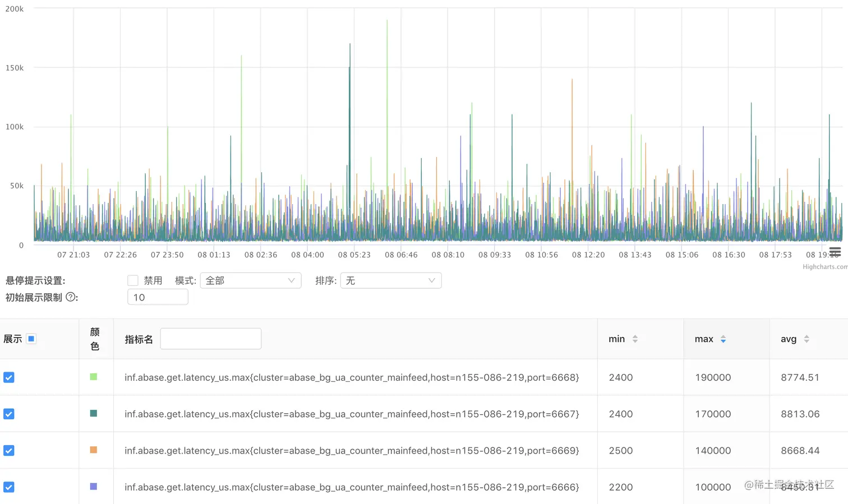Tick the 禁用 checkbox
The height and width of the screenshot is (504, 848).
pyautogui.click(x=133, y=280)
